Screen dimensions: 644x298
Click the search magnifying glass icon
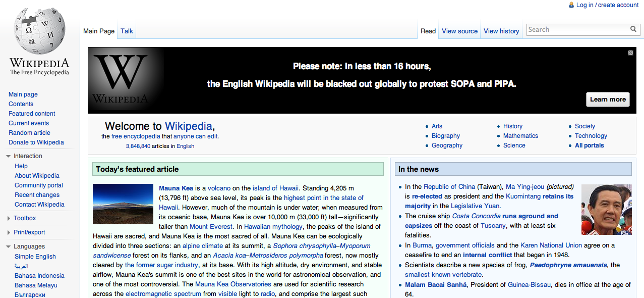[633, 29]
